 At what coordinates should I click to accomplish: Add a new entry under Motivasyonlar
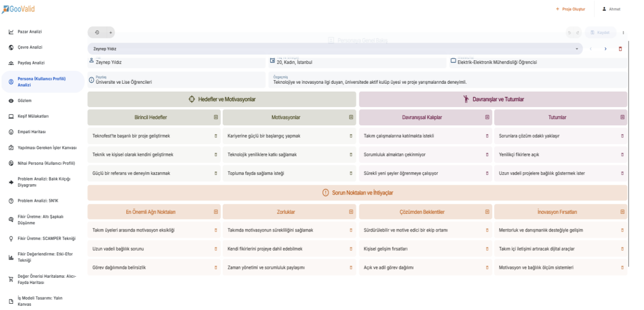tap(352, 118)
